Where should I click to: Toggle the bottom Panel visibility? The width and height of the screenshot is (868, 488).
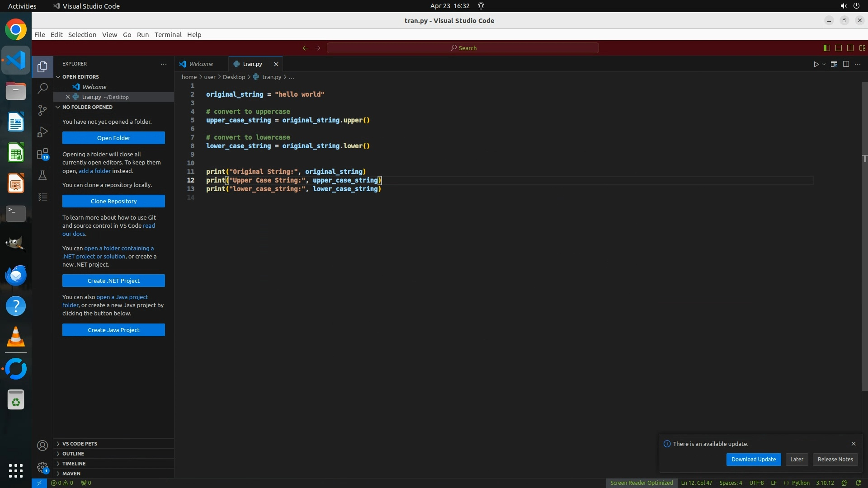point(838,48)
